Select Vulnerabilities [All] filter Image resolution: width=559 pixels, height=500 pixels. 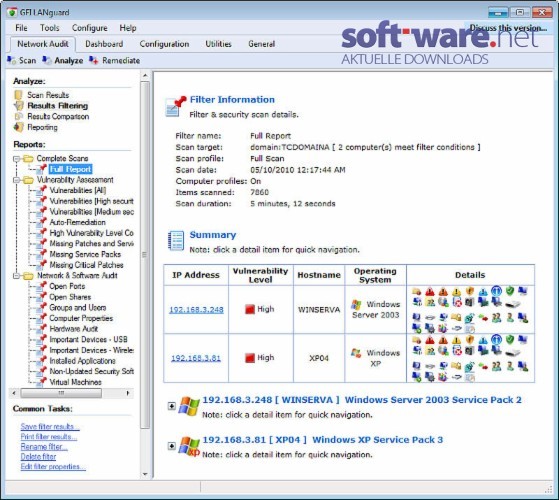(x=77, y=190)
